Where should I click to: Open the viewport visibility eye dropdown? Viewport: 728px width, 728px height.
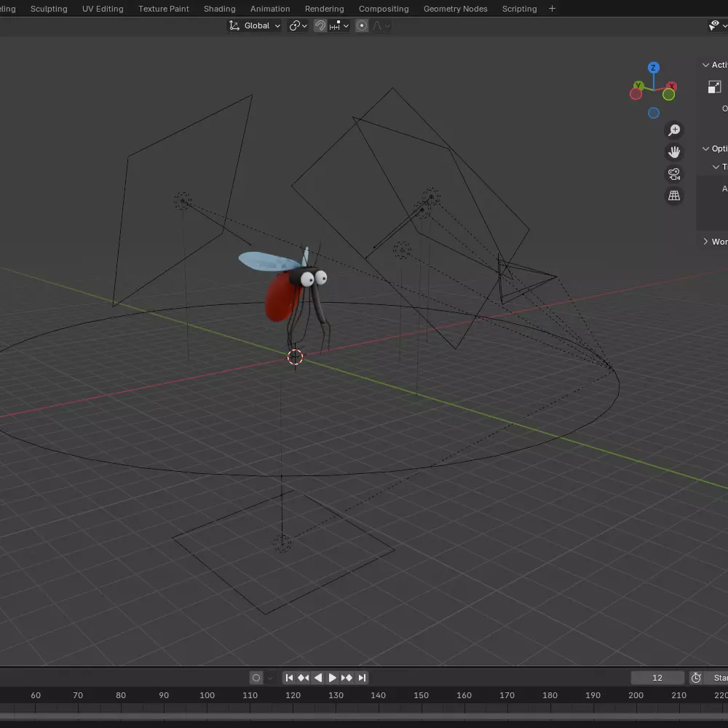pyautogui.click(x=717, y=25)
